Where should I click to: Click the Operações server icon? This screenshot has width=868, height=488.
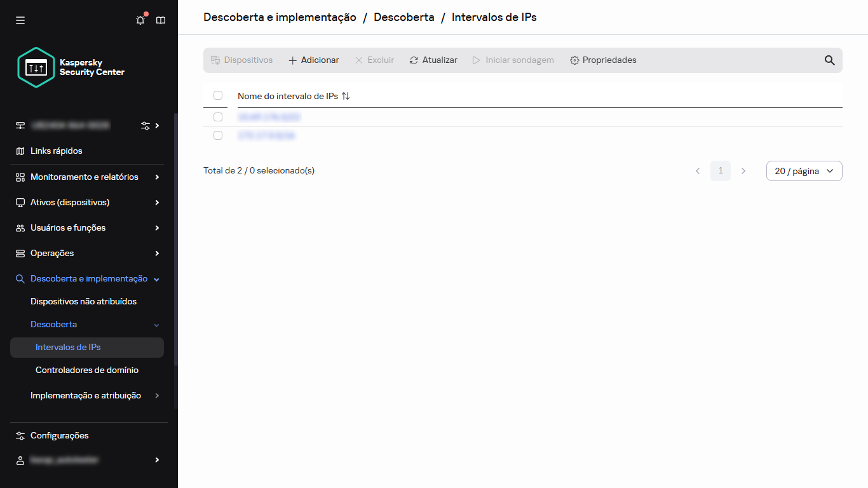[20, 254]
